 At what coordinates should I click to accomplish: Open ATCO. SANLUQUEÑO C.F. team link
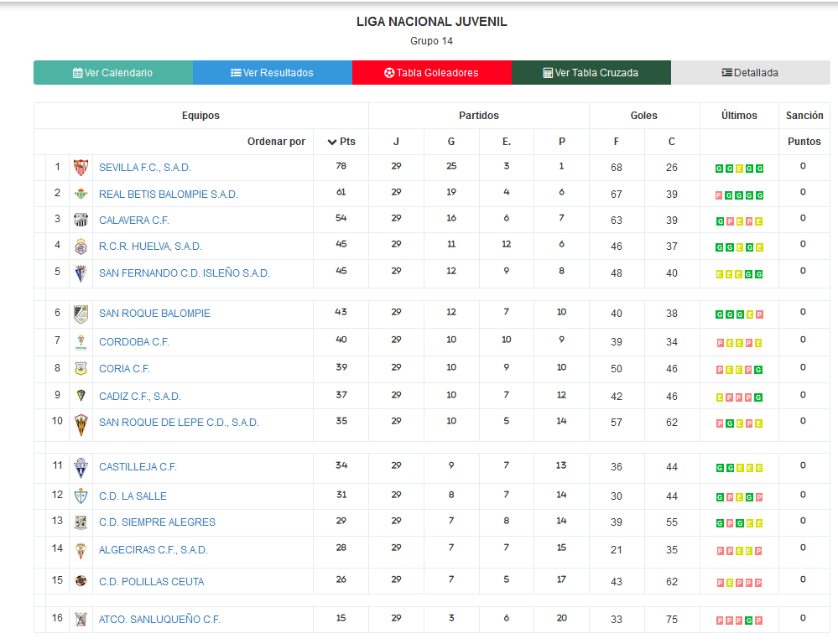pyautogui.click(x=159, y=620)
